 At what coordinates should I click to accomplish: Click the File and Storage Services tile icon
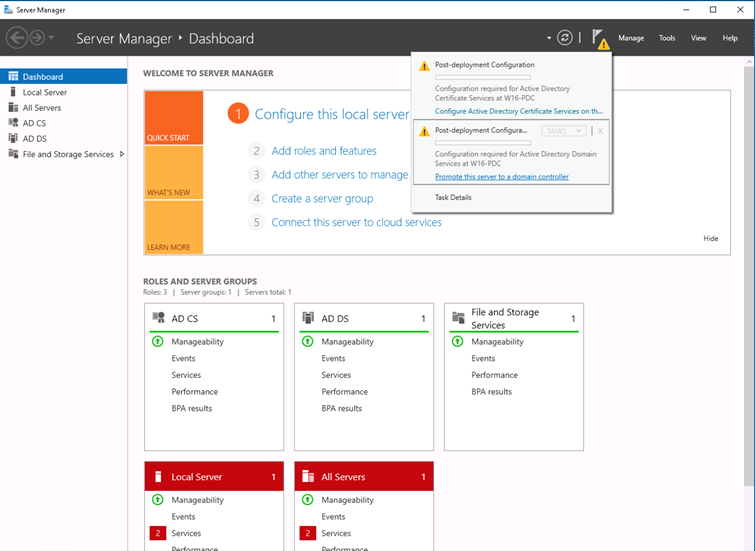tap(458, 317)
